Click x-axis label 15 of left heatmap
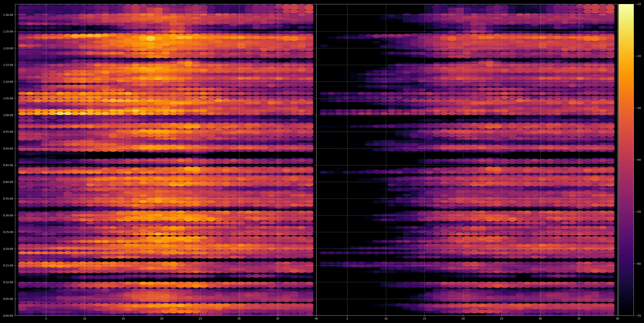Screen dimensions: 644x323 pyautogui.click(x=123, y=319)
